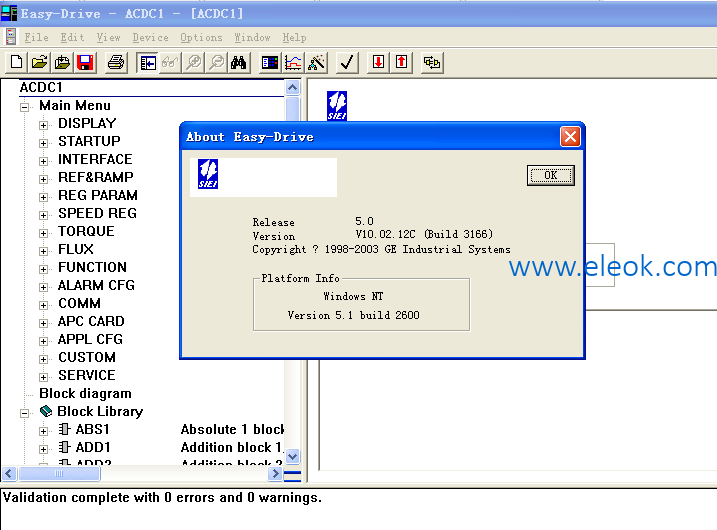Screen dimensions: 717x530
Task: Expand the REG PARAM node
Action: 43,198
